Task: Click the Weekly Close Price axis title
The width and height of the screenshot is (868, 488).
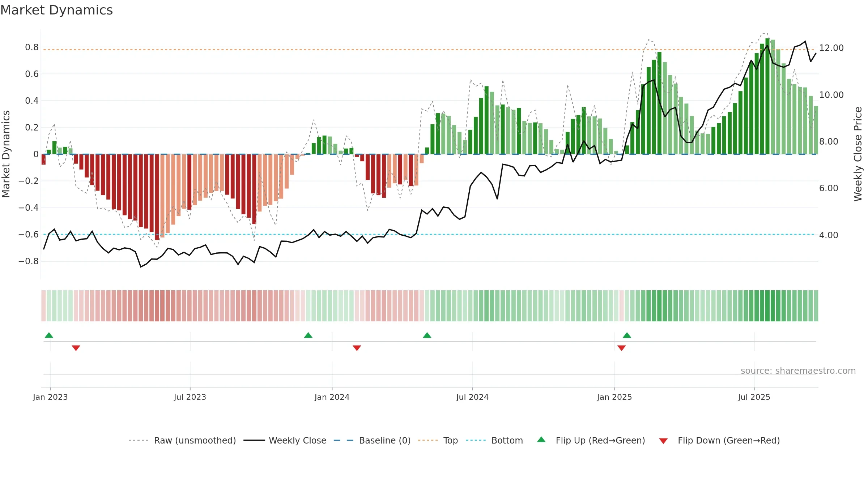Action: coord(858,154)
